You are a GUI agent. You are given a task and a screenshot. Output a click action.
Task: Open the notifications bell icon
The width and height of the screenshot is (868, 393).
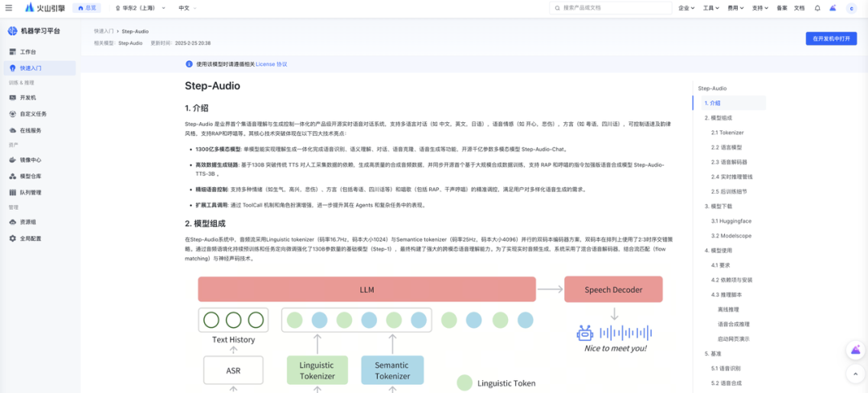[x=817, y=8]
